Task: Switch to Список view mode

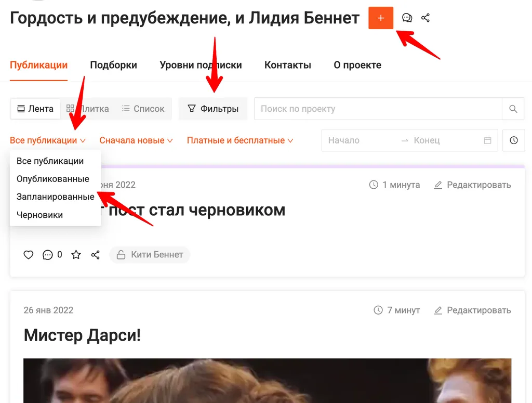Action: pos(143,109)
